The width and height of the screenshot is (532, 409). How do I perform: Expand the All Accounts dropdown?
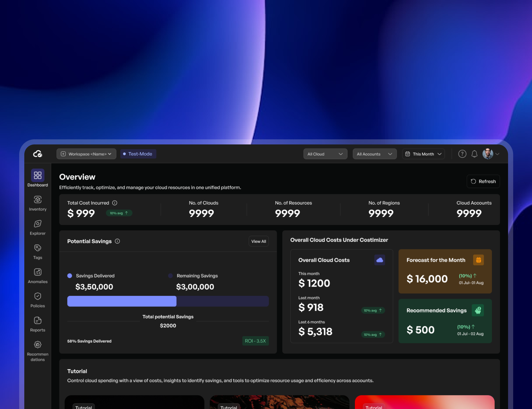[374, 154]
